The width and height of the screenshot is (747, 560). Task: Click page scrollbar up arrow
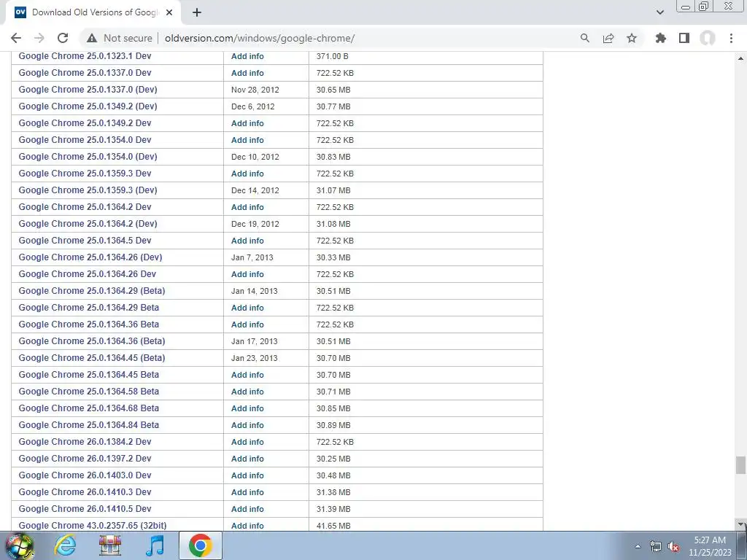[x=741, y=58]
